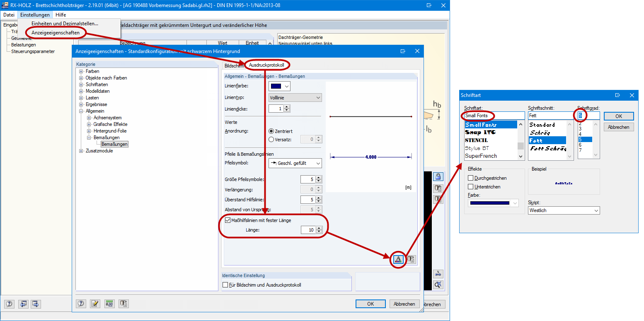Toggle Maßhilfslinien mit fester Länge checkbox
Viewport: 644px width, 321px height.
point(228,220)
